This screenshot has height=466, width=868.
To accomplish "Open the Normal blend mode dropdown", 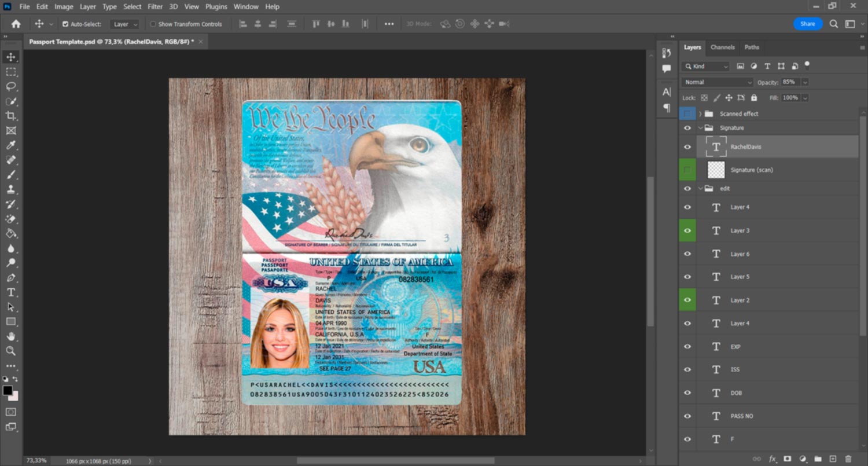I will click(x=718, y=82).
